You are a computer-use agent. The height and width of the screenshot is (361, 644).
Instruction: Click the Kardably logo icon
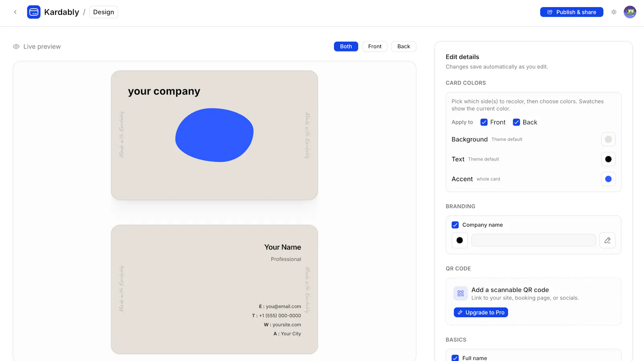(x=34, y=12)
